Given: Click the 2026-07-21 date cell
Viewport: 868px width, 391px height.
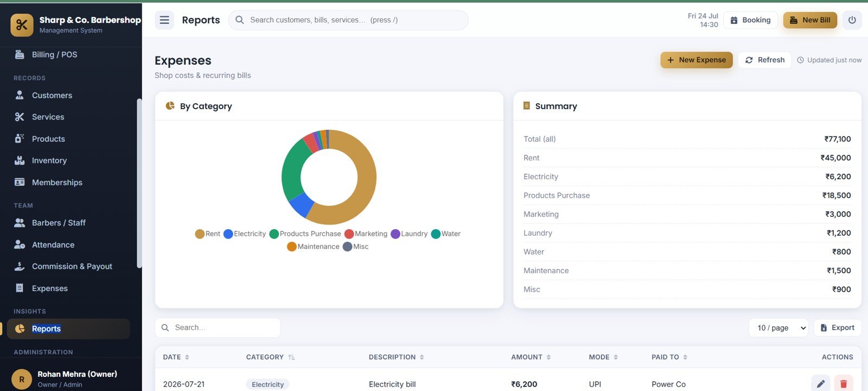Looking at the screenshot, I should pos(184,384).
